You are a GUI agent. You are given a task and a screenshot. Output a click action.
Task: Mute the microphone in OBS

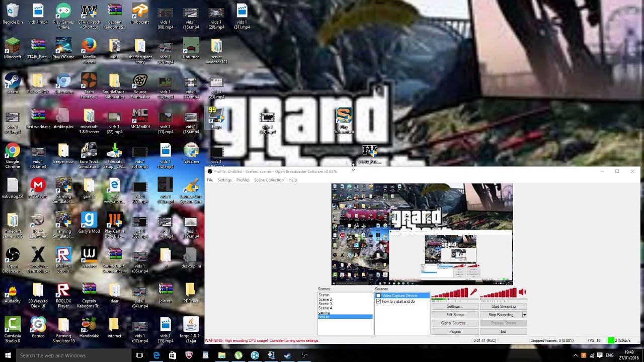pyautogui.click(x=473, y=292)
